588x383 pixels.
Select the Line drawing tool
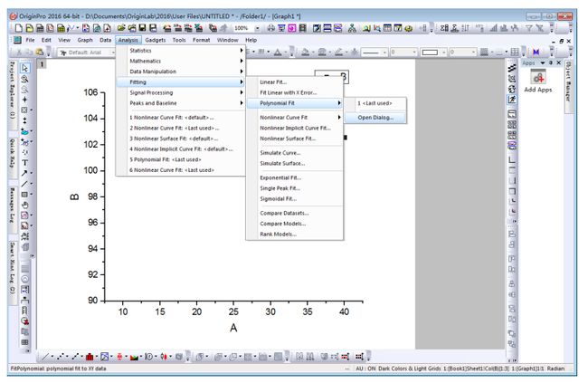pyautogui.click(x=24, y=184)
